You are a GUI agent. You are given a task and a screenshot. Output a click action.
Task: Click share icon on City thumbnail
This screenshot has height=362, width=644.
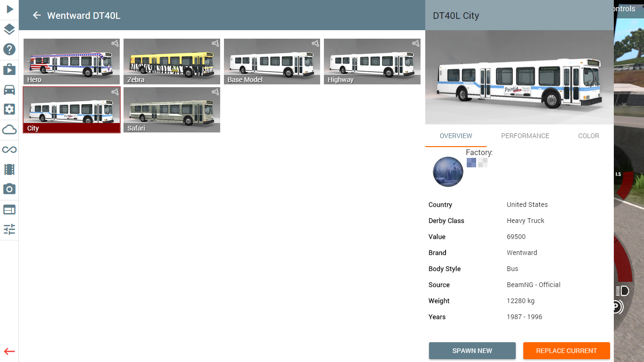pyautogui.click(x=115, y=92)
